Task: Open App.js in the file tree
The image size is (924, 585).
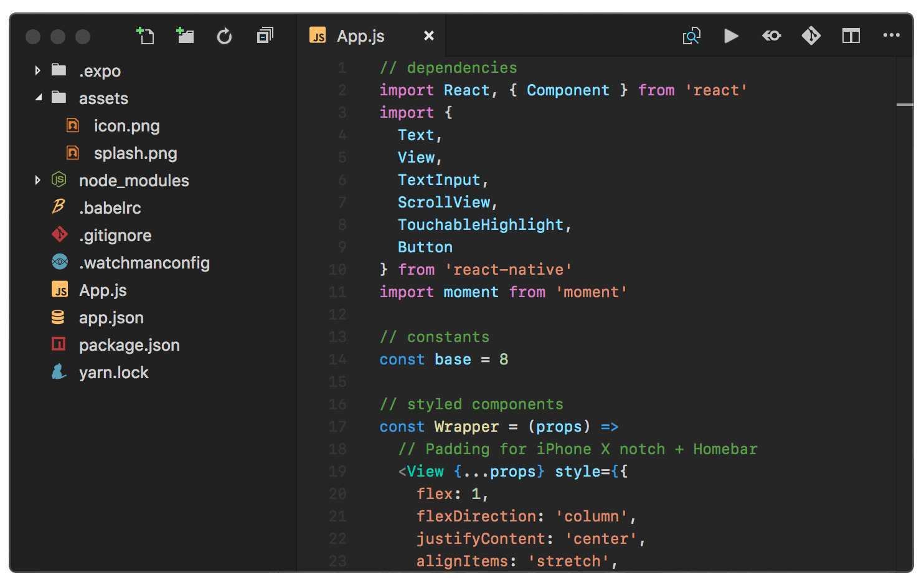Action: (x=103, y=290)
